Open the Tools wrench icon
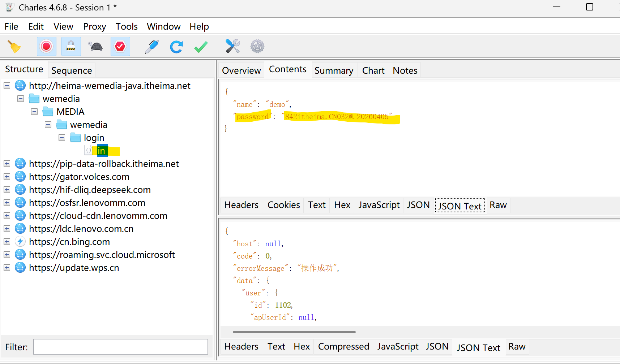Image resolution: width=620 pixels, height=364 pixels. [x=233, y=46]
